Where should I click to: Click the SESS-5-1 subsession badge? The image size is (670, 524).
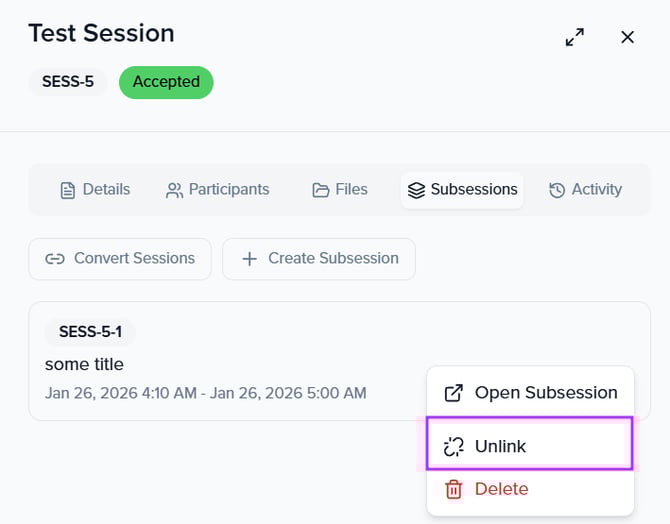click(x=90, y=332)
